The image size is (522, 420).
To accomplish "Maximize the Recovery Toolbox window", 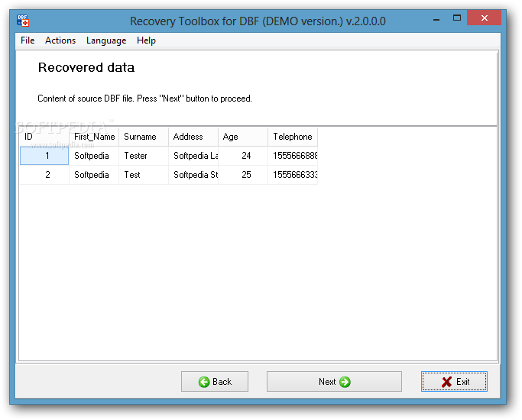I will point(457,18).
